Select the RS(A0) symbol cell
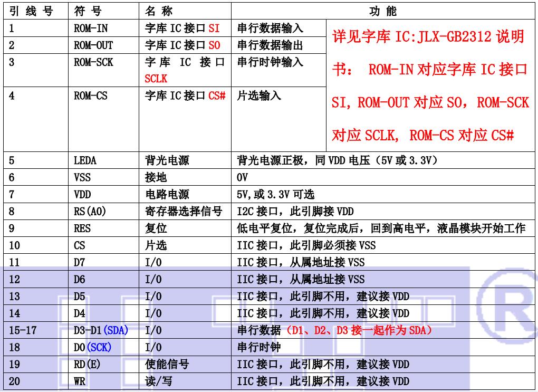Image resolution: width=538 pixels, height=392 pixels. coord(89,212)
